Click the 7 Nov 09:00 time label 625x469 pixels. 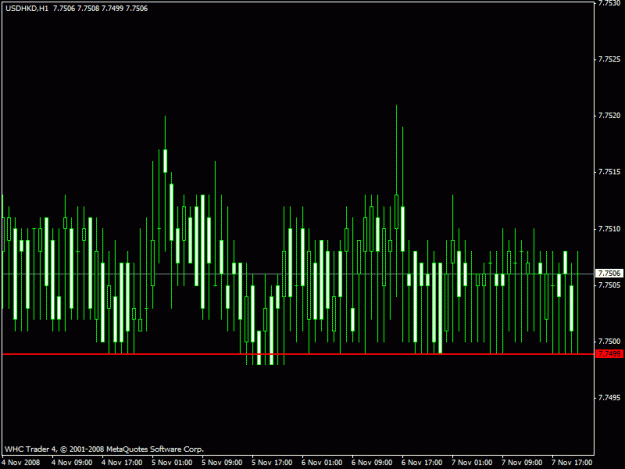click(x=522, y=463)
